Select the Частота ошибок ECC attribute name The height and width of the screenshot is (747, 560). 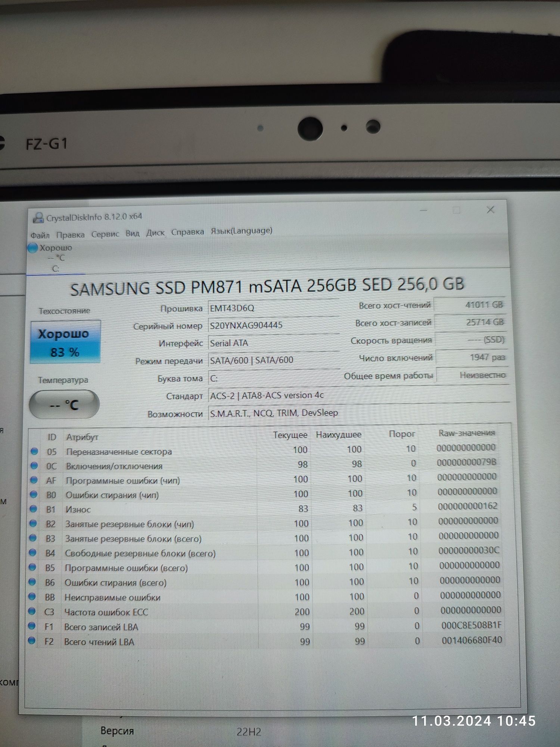click(106, 612)
